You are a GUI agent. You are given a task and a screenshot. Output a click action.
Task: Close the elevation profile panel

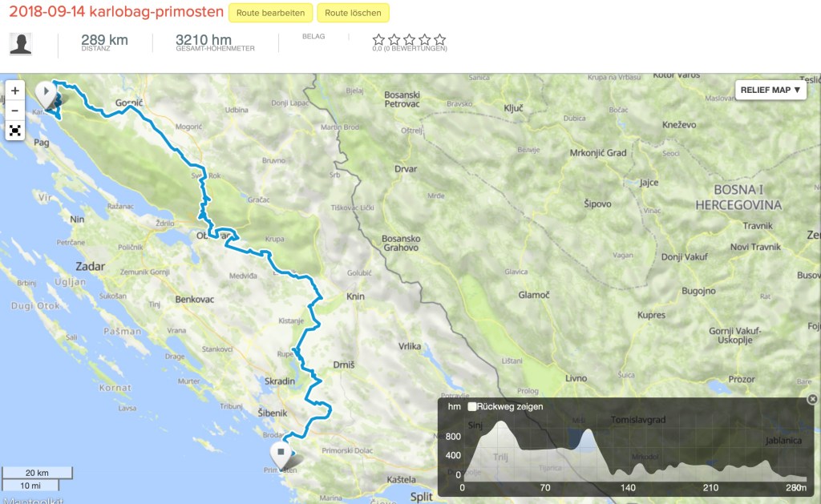[x=812, y=399]
